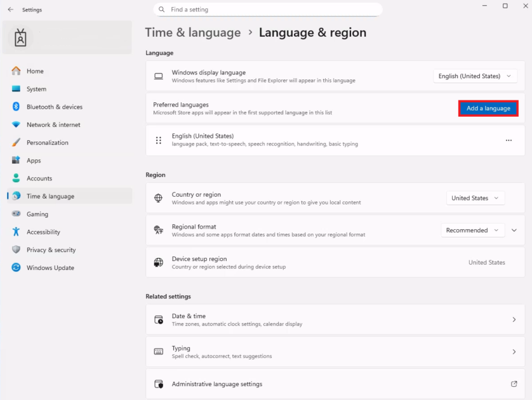This screenshot has width=532, height=400.
Task: Minimize the Settings window
Action: 484,6
